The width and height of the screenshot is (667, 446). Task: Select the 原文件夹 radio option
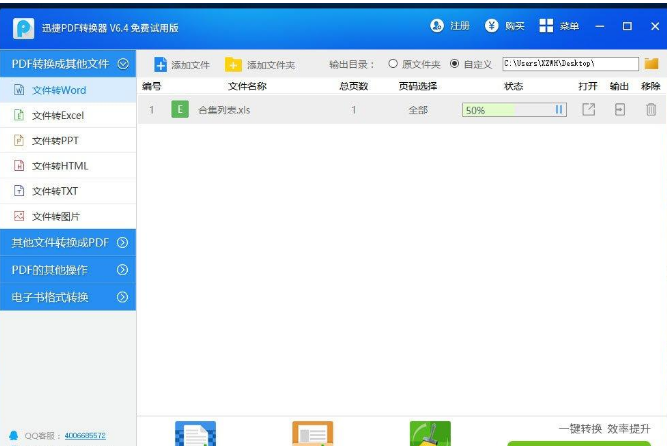[x=393, y=64]
